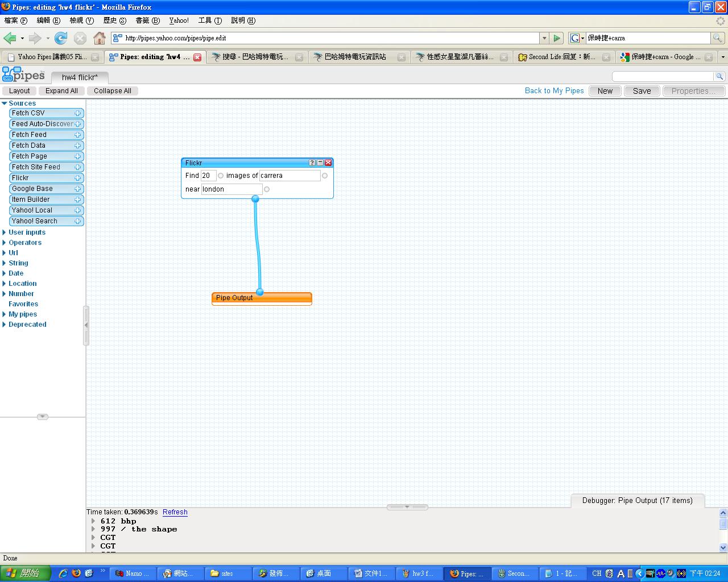Viewport: 728px width, 582px height.
Task: Open the Yahoo! menu
Action: (179, 20)
